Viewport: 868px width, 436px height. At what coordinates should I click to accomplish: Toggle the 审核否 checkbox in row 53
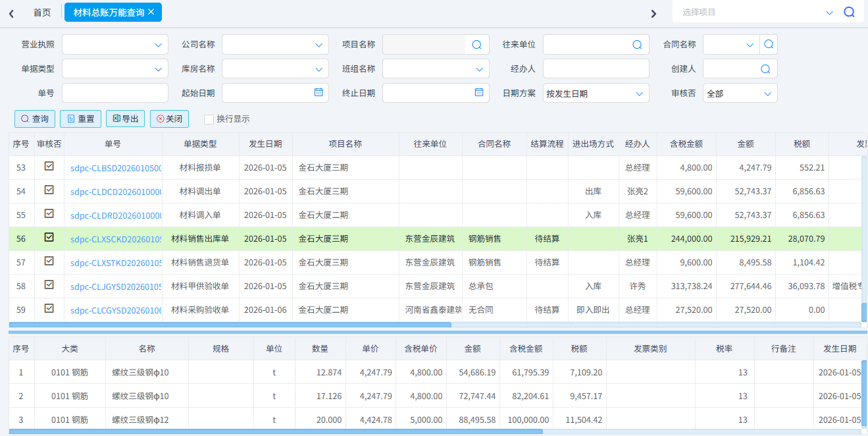(49, 167)
